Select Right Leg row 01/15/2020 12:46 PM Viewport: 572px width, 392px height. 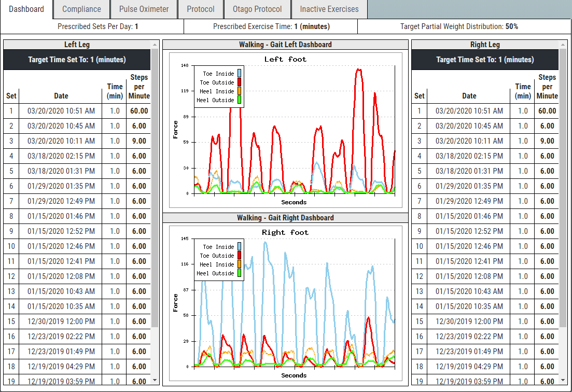click(x=485, y=246)
